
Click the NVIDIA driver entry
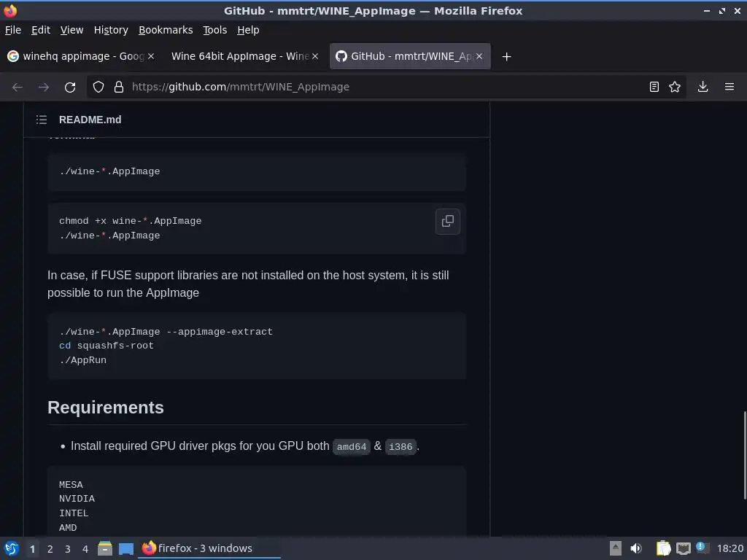77,499
